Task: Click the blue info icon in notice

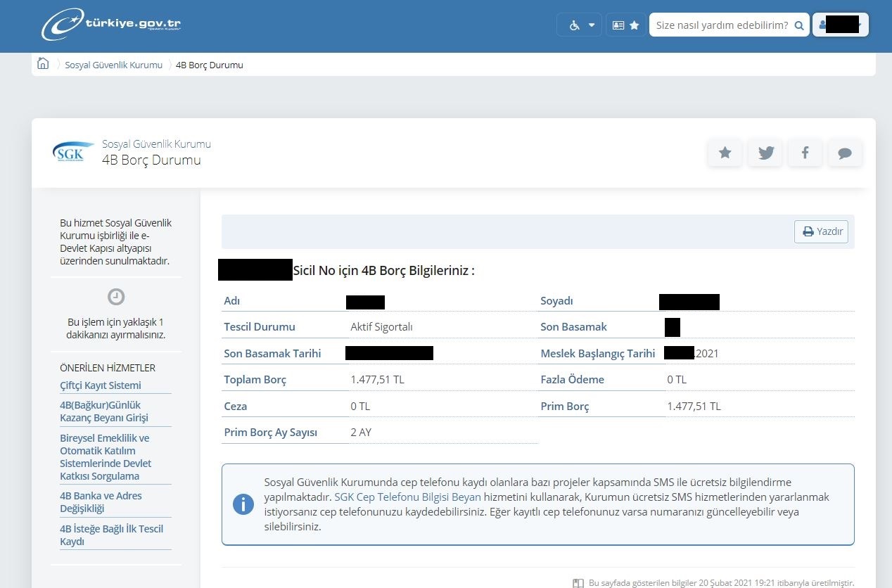Action: pyautogui.click(x=243, y=504)
